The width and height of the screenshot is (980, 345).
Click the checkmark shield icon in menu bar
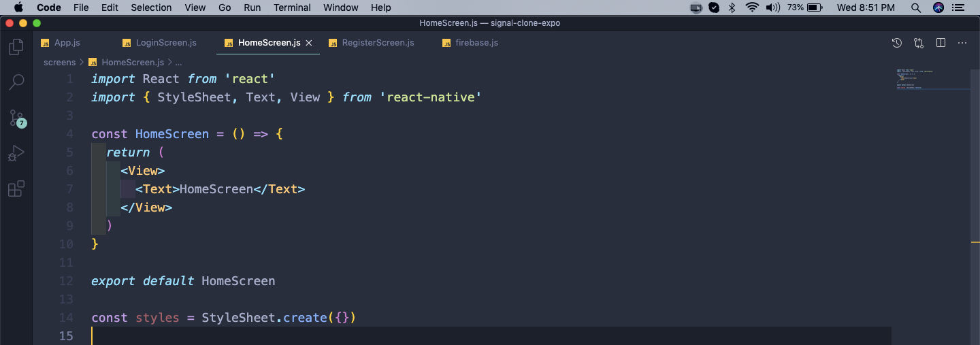(714, 7)
